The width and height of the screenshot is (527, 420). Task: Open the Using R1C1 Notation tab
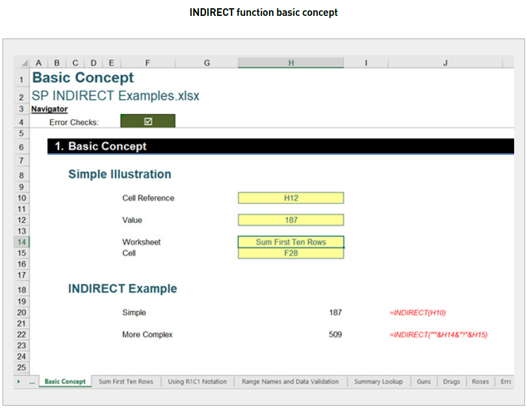tap(198, 381)
